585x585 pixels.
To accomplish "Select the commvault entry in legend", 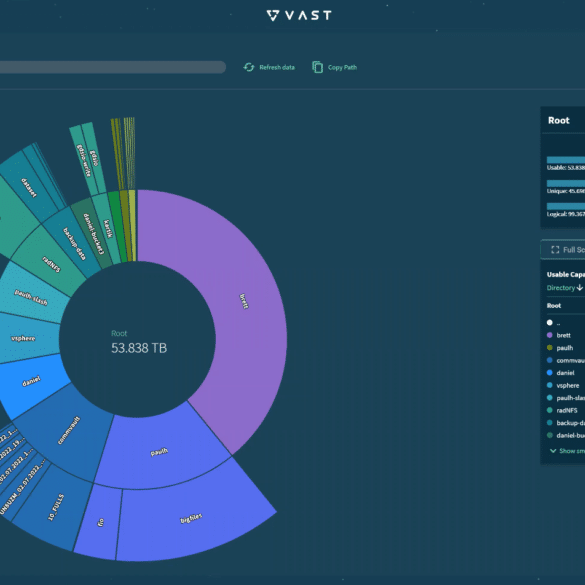I will (x=566, y=360).
